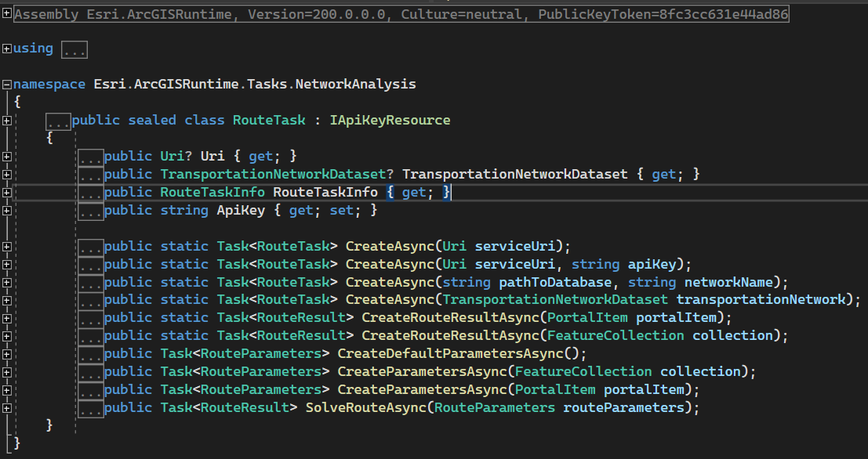Viewport: 868px width, 459px height.
Task: Collapse the namespace Esri.ArcGISRuntime.Tasks.NetworkAnalysis block
Action: click(x=6, y=85)
